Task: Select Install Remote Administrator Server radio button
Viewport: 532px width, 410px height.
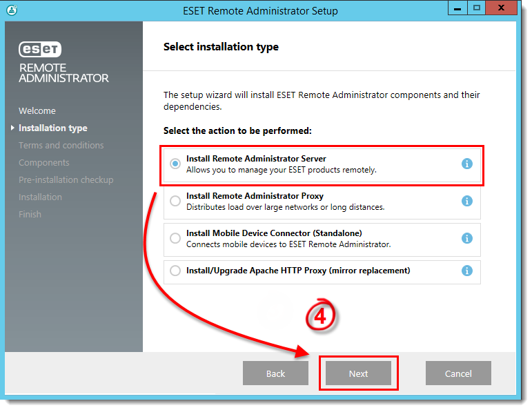Action: coord(175,164)
